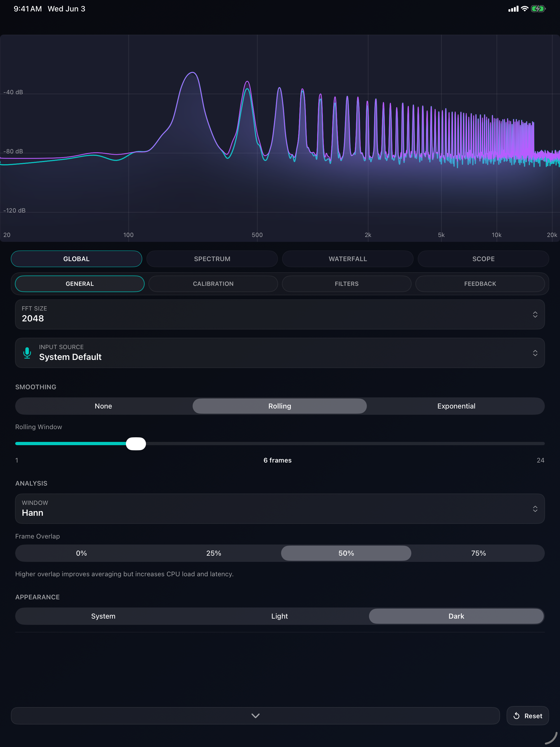Tap the spectrum peak near 200 Hz
This screenshot has height=747, width=560.
tap(192, 73)
